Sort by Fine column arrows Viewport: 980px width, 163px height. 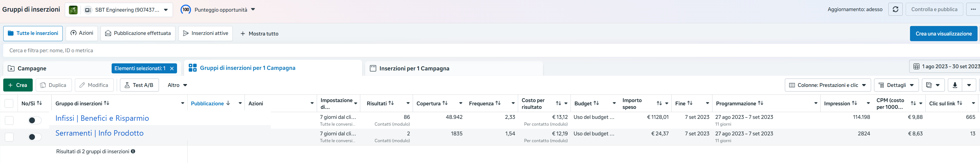pyautogui.click(x=690, y=103)
